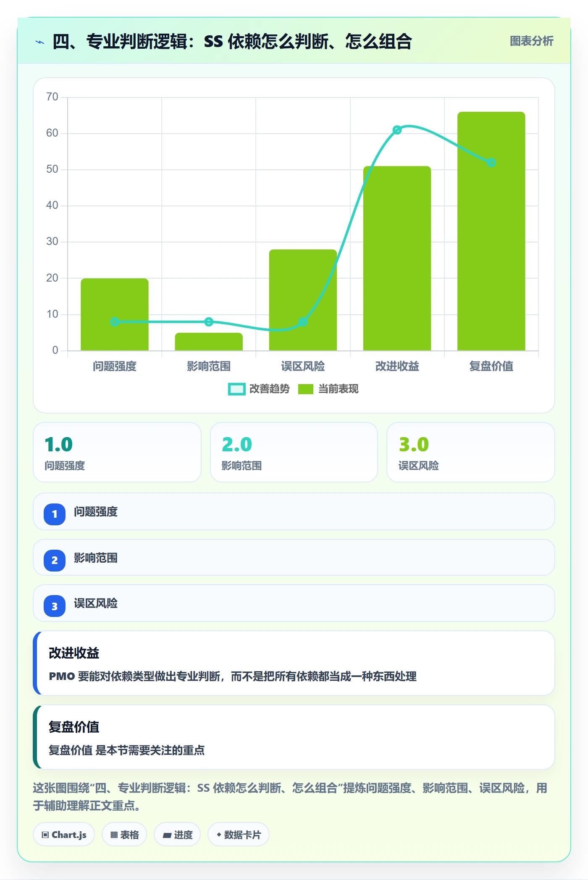Click the Chart.js tag chip
Screen dimensions: 588x880
[x=64, y=835]
